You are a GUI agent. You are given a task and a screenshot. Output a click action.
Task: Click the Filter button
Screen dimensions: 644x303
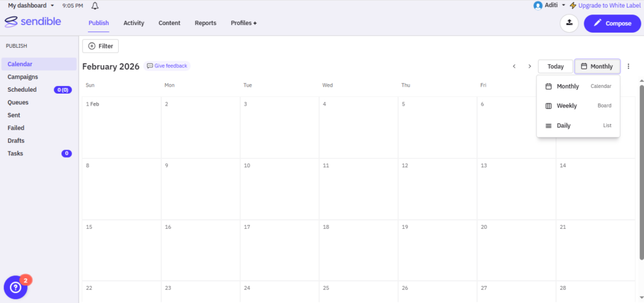point(101,46)
